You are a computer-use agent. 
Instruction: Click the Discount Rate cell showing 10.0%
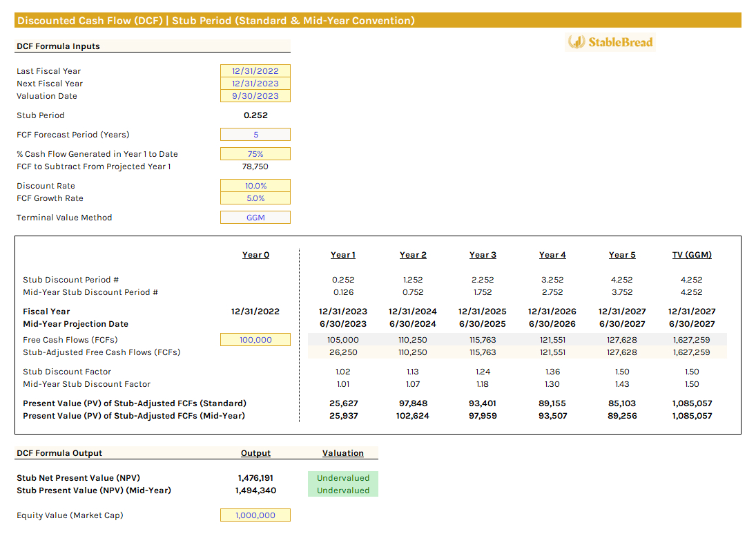tap(255, 185)
